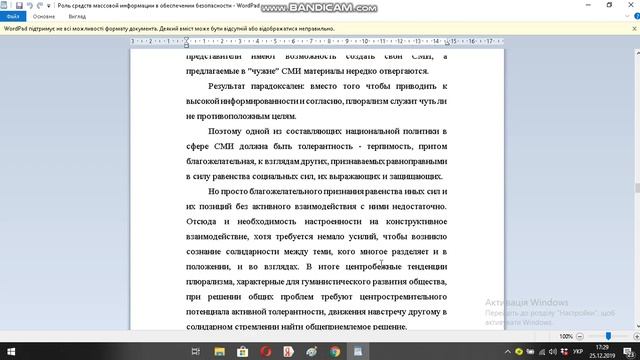Click the Undo arrow in title bar
Viewport: 640px width, 360px height.
click(x=29, y=5)
